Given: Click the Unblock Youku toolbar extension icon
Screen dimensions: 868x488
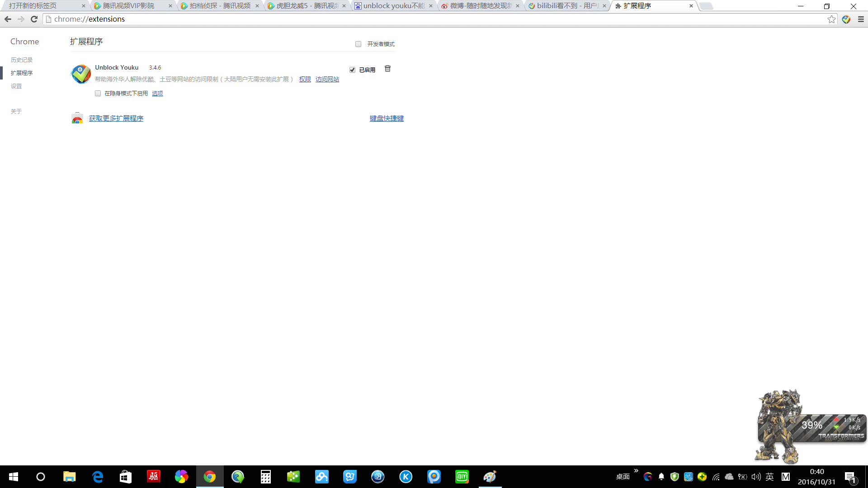Looking at the screenshot, I should [x=846, y=19].
